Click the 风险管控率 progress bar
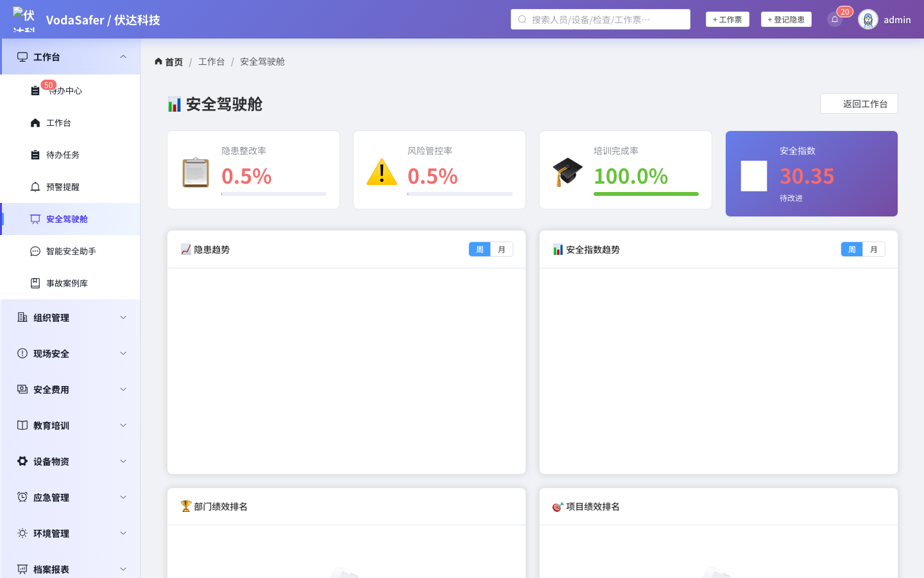The height and width of the screenshot is (578, 924). pyautogui.click(x=460, y=194)
